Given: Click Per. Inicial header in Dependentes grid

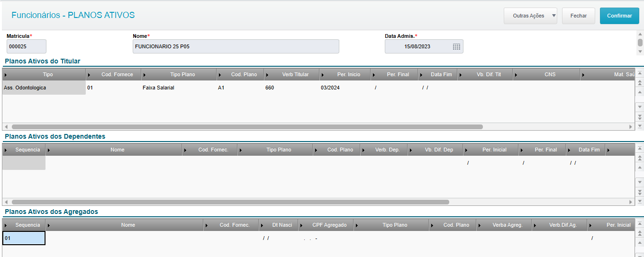Looking at the screenshot, I should (491, 150).
